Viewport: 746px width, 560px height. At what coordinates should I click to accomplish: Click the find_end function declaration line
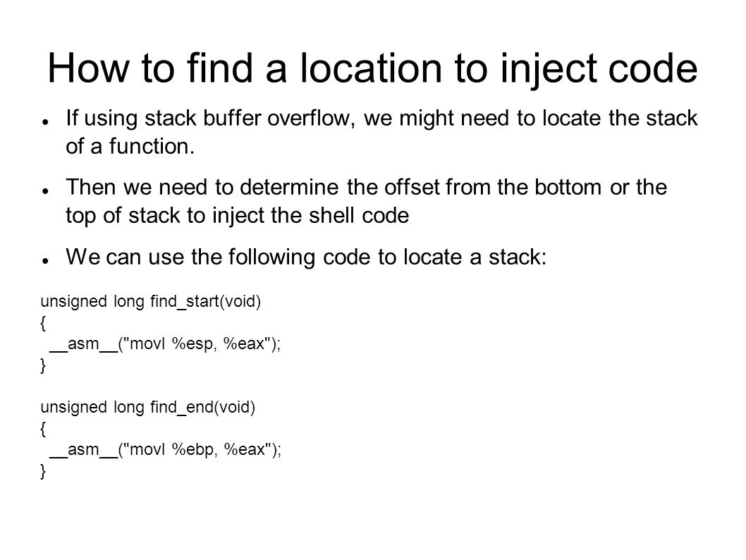point(148,407)
